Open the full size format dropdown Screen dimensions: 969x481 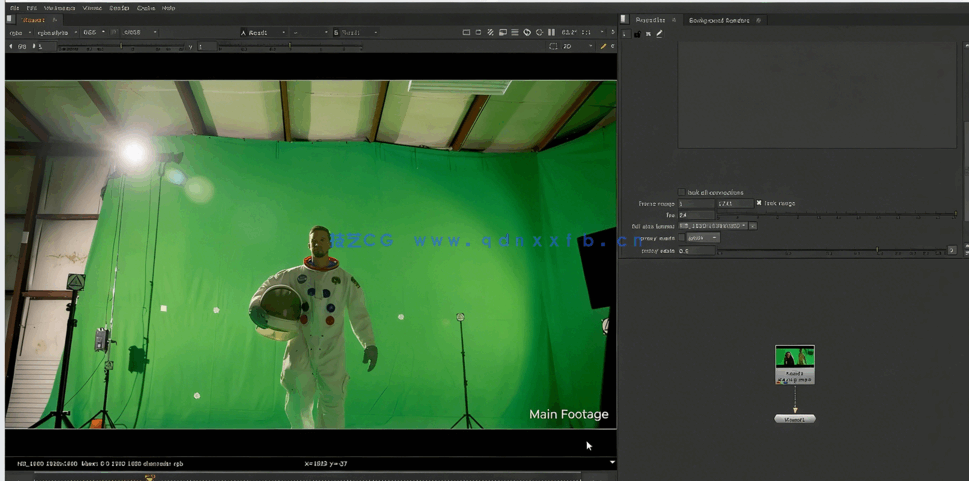[713, 226]
